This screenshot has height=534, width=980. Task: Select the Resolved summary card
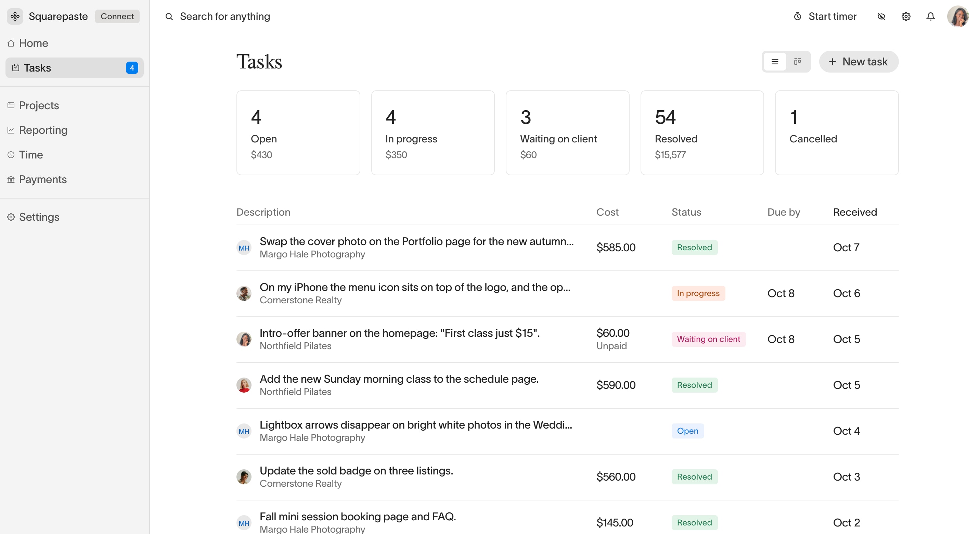702,133
